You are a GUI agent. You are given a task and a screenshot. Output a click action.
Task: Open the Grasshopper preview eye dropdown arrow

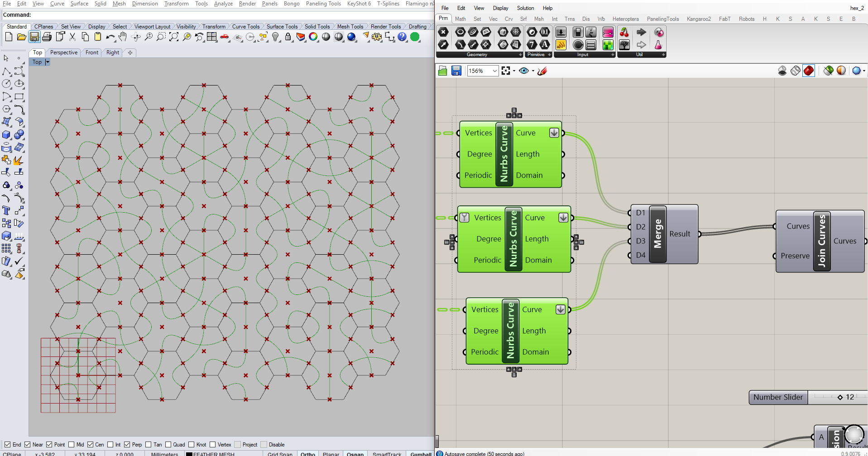pos(533,71)
